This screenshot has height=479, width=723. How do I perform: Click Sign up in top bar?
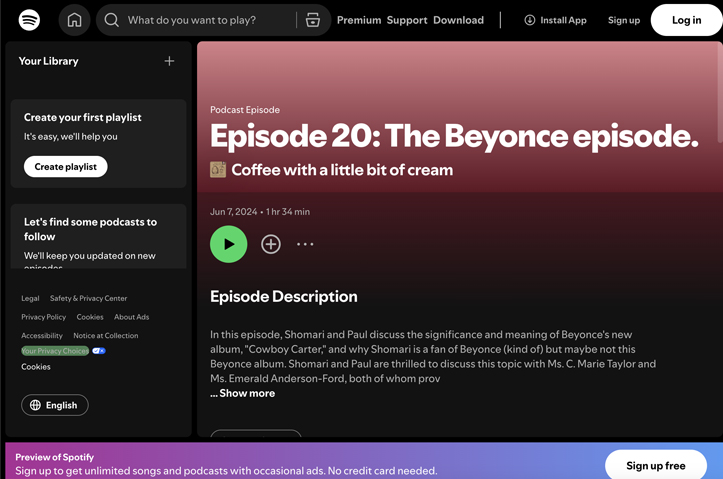click(624, 20)
